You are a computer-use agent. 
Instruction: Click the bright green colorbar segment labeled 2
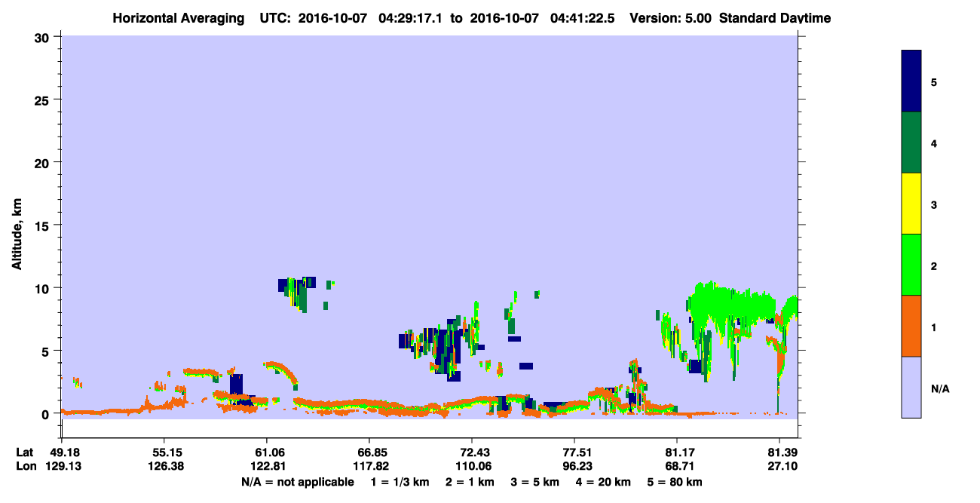pos(911,264)
